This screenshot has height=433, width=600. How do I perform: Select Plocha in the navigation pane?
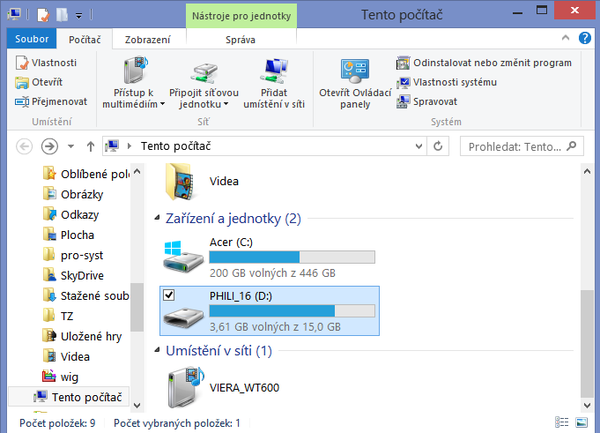tap(69, 235)
